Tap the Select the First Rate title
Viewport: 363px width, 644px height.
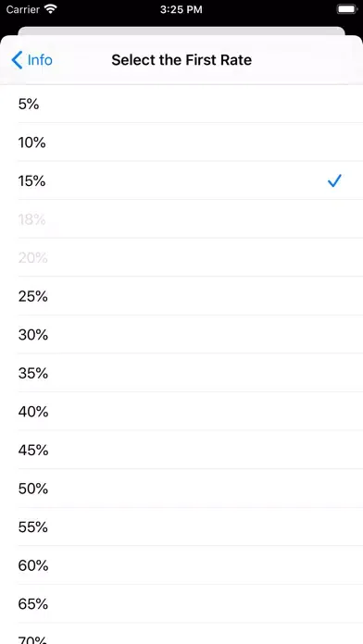coord(181,60)
